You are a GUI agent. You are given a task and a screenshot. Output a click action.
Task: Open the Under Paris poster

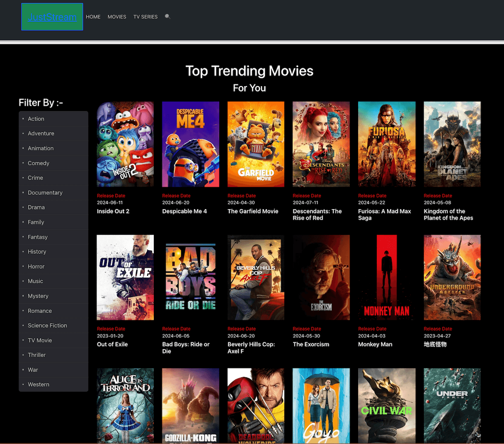point(452,406)
